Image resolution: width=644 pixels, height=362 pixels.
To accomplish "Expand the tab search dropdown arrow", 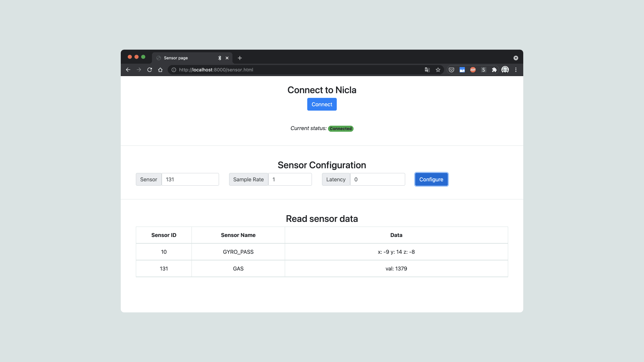I will coord(516,58).
